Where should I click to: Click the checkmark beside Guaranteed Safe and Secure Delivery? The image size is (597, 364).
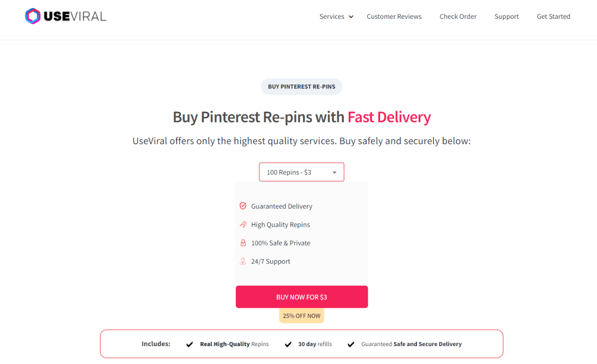coord(351,344)
